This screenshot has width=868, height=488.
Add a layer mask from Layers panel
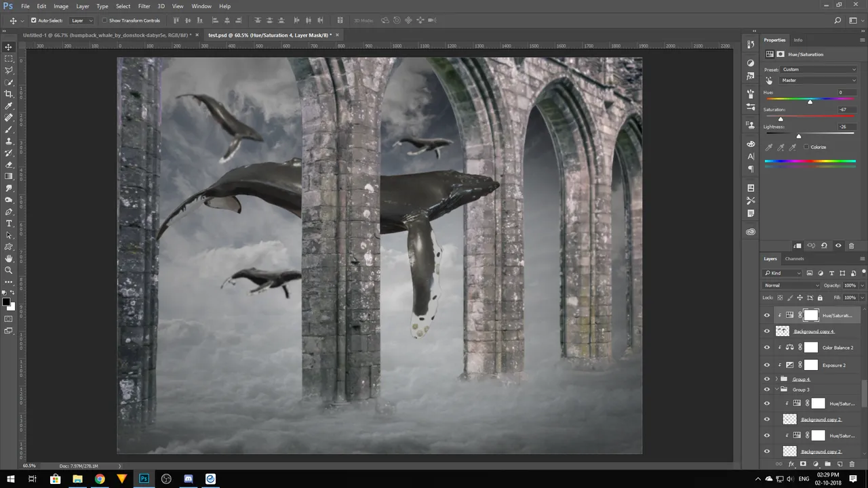click(x=803, y=464)
